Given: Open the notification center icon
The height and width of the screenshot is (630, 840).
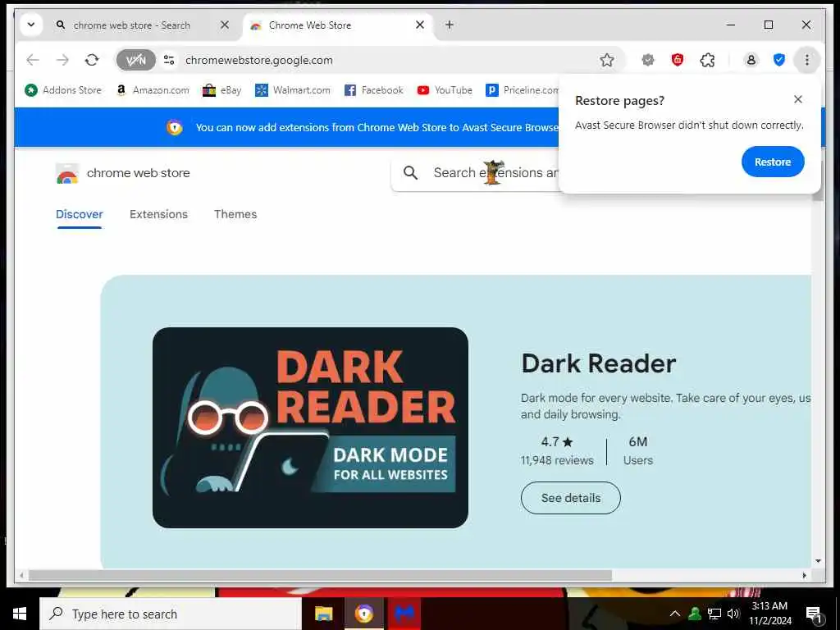Looking at the screenshot, I should click(x=814, y=614).
